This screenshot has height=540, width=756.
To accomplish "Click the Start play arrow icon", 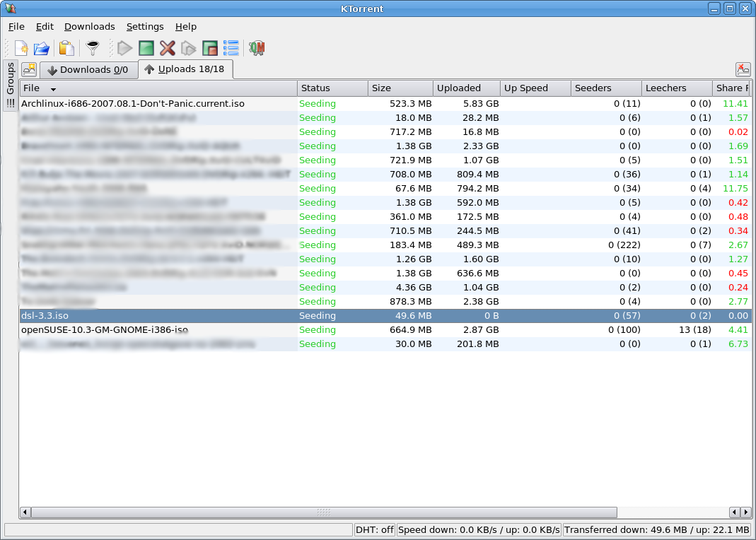I will [x=125, y=48].
